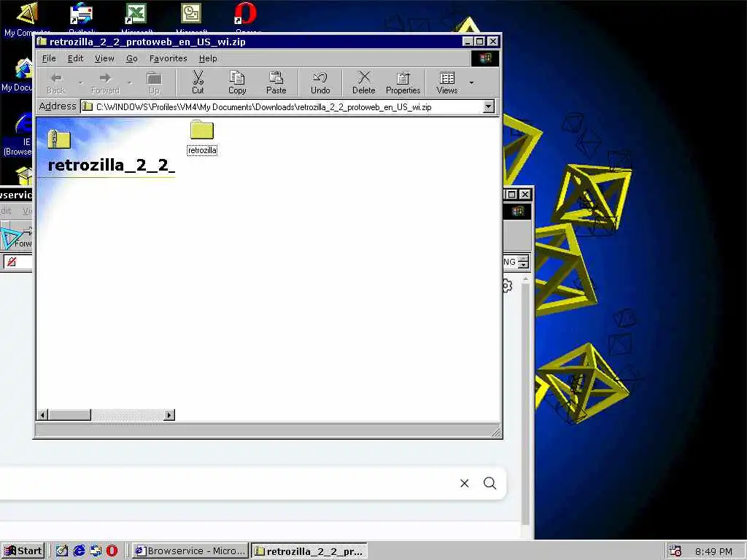Open the Forward history dropdown arrow
747x560 pixels.
tap(130, 83)
